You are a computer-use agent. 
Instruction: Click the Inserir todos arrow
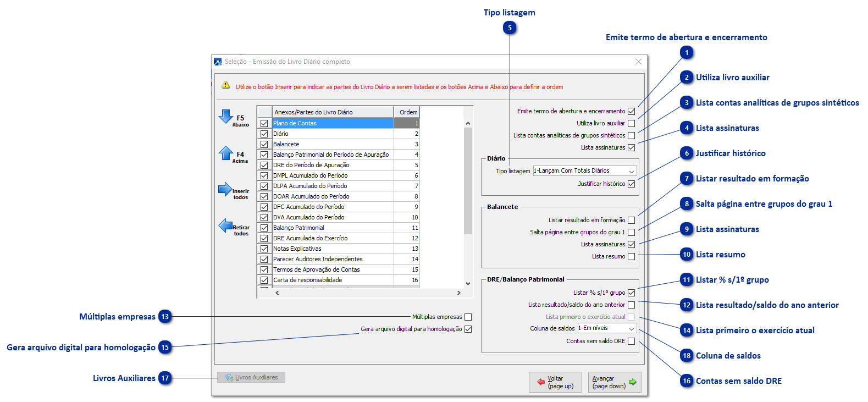[225, 189]
